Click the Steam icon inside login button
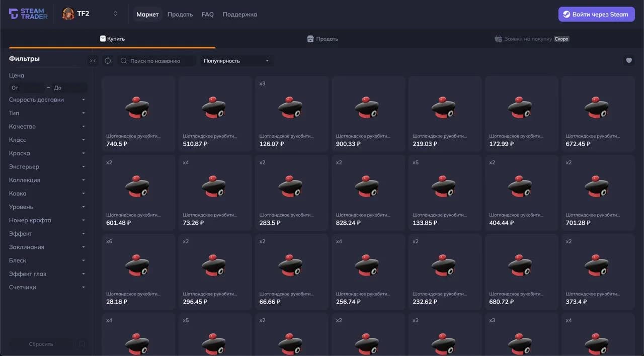 point(567,14)
